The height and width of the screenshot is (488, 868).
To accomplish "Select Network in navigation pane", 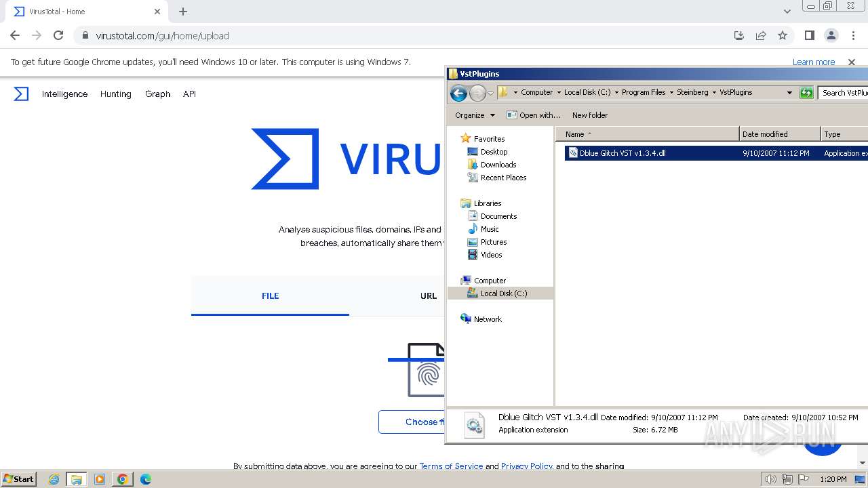I will 488,319.
